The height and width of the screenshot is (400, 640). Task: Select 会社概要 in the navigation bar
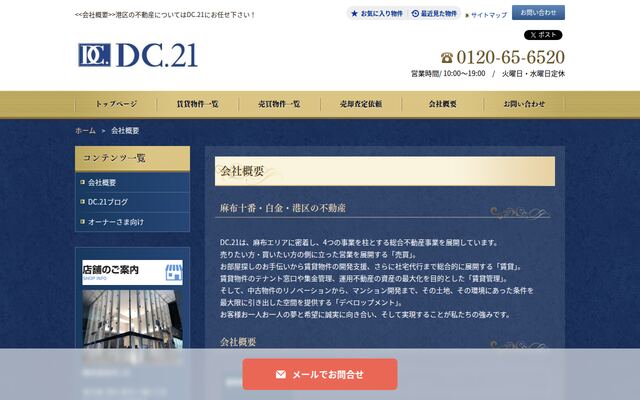[442, 104]
